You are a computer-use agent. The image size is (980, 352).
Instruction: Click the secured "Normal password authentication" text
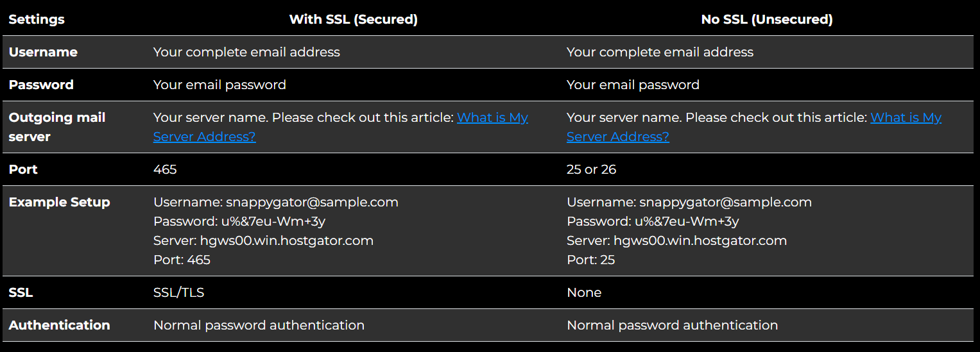click(259, 325)
